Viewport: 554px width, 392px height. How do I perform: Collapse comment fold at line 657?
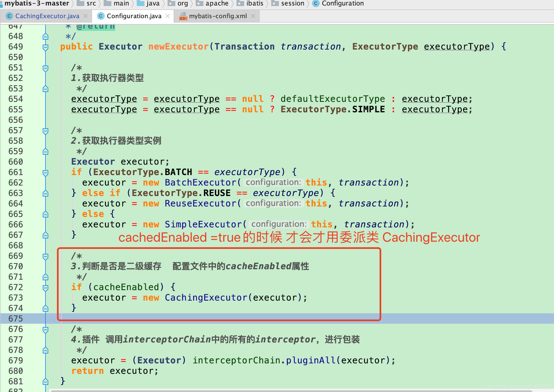click(x=45, y=131)
